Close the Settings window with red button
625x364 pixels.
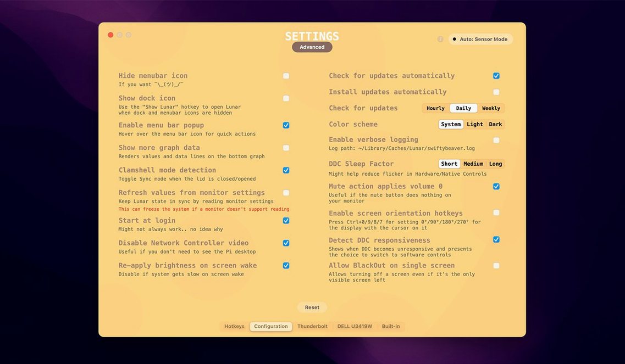(x=110, y=35)
